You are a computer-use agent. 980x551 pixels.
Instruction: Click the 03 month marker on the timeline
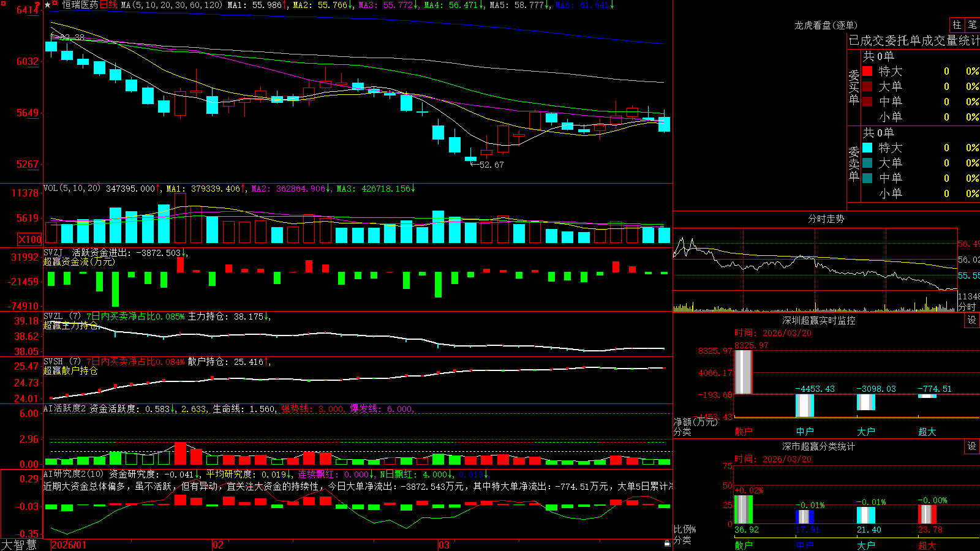pos(444,545)
